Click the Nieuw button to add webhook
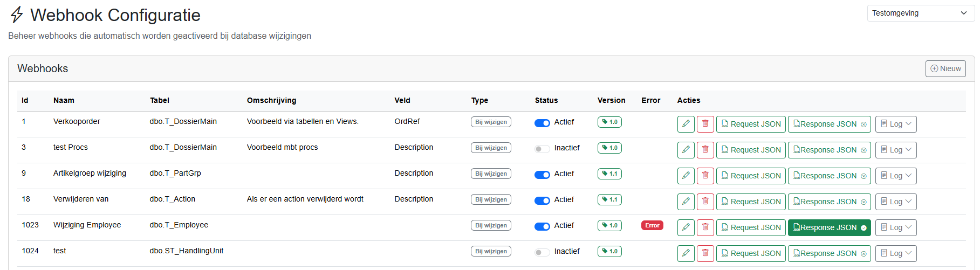Viewport: 980px width, 270px height. click(945, 68)
